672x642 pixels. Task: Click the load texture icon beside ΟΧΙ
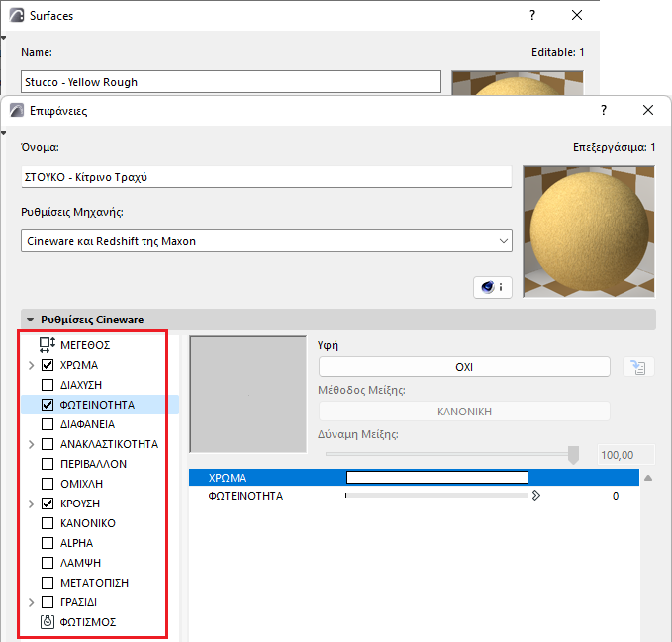coord(638,367)
